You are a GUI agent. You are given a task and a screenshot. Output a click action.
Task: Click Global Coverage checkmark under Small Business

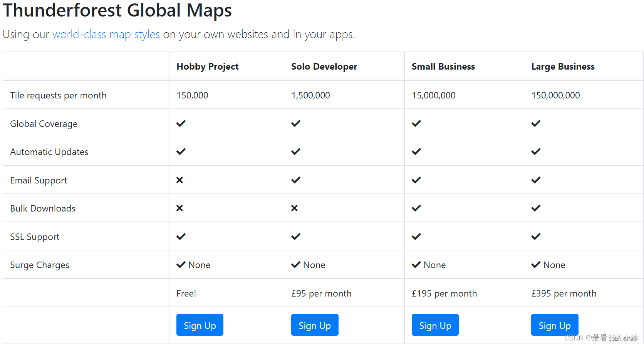(x=416, y=123)
